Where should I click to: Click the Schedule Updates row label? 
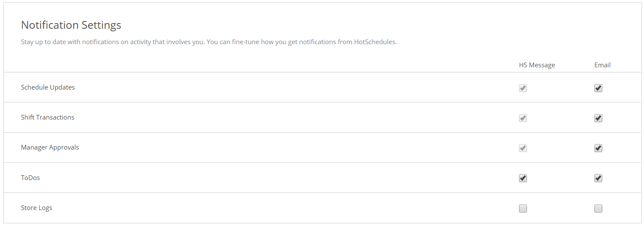click(x=48, y=87)
